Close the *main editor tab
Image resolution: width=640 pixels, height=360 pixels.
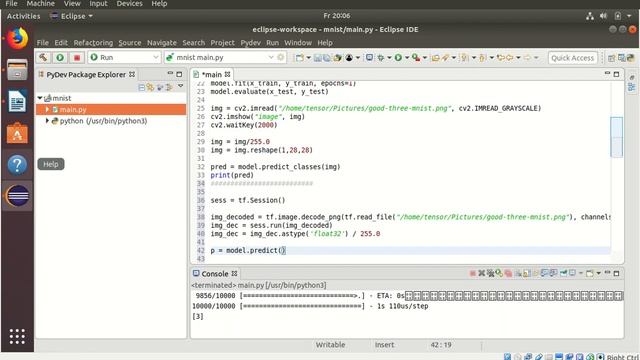tap(227, 75)
